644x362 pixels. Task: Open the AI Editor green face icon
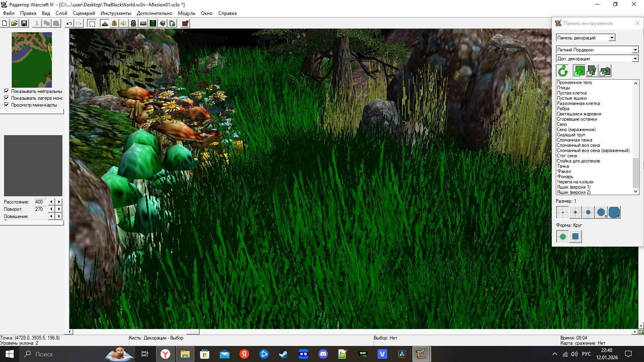click(153, 23)
